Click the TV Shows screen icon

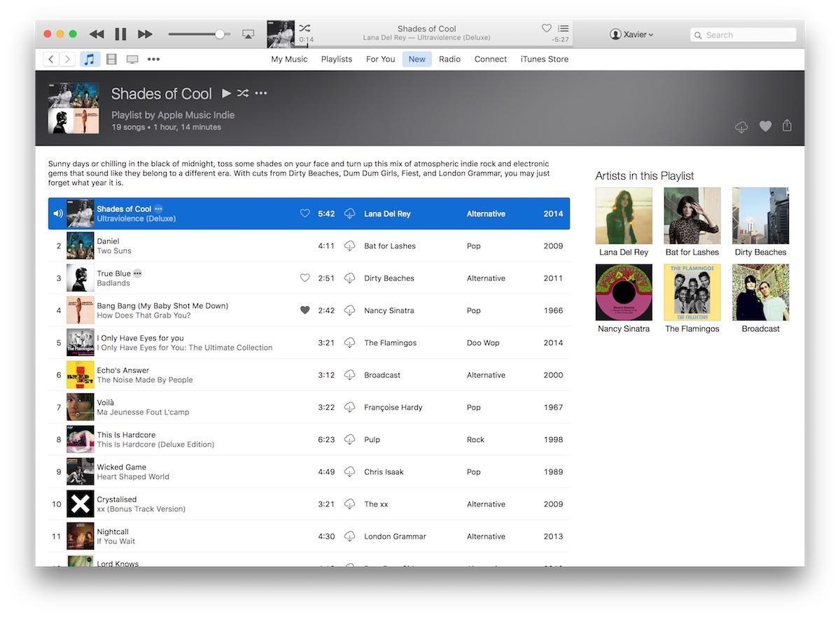click(132, 59)
